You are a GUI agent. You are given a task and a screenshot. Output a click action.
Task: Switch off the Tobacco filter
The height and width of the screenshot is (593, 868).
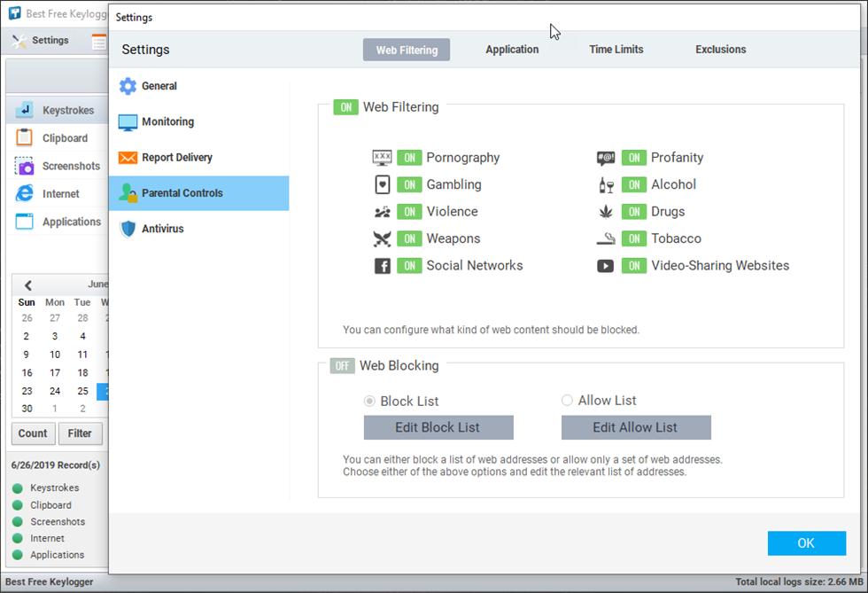point(634,238)
